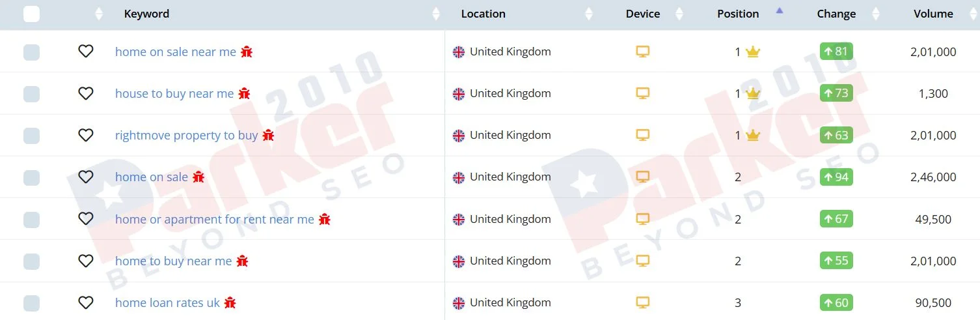
Task: Click red bug icon beside 'rightmove property to buy'
Action: click(268, 135)
